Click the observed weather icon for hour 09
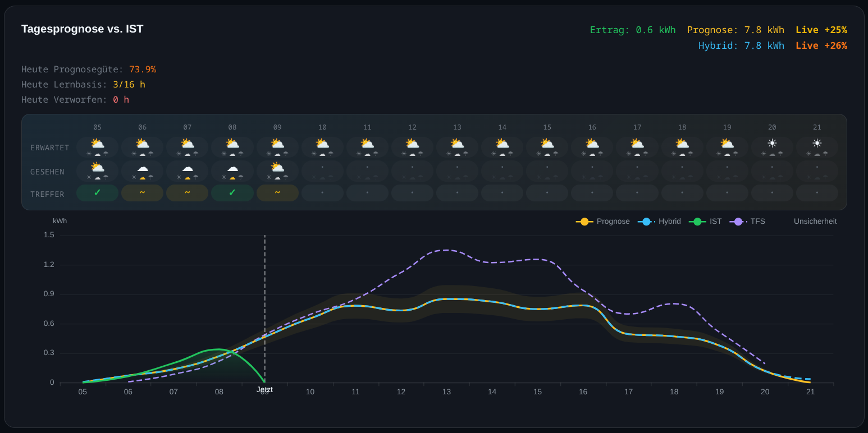The height and width of the screenshot is (433, 868). pos(277,167)
